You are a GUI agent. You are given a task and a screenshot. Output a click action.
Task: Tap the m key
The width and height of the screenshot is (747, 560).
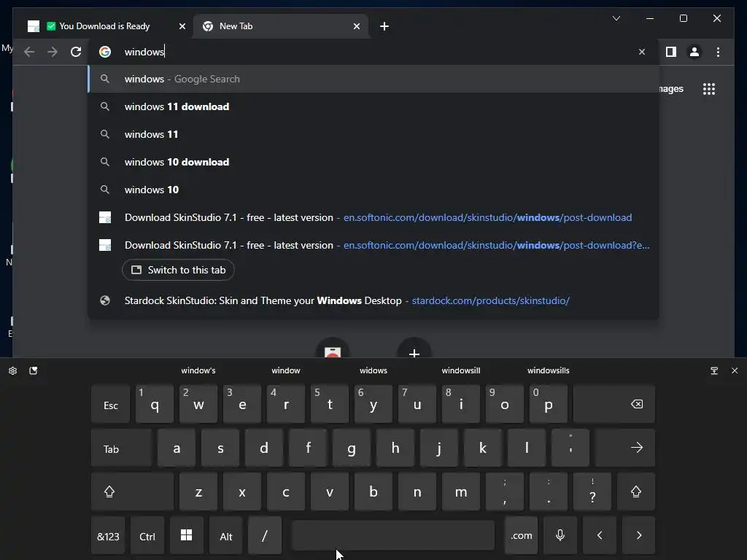pos(461,492)
